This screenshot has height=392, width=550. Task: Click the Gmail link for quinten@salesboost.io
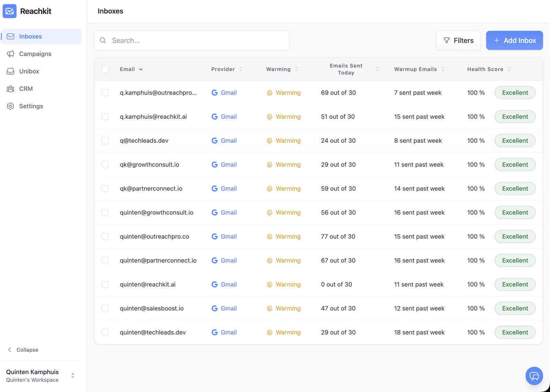tap(229, 308)
